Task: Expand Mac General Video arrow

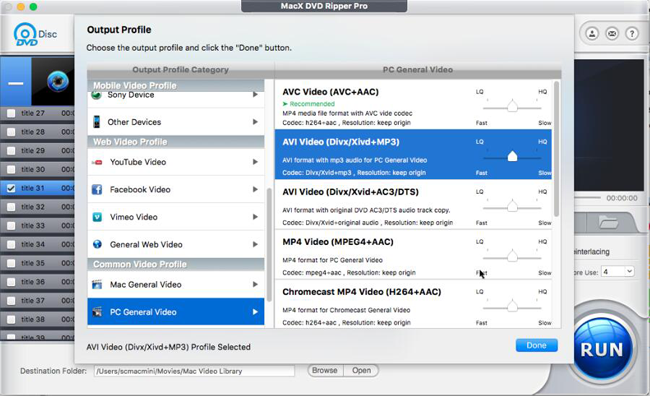Action: coord(255,284)
